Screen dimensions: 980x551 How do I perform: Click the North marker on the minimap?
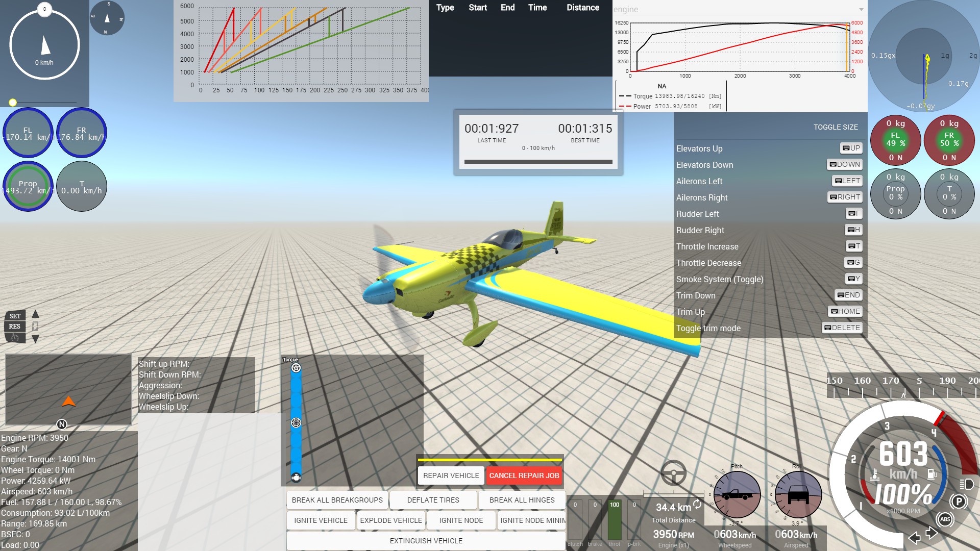coord(62,424)
